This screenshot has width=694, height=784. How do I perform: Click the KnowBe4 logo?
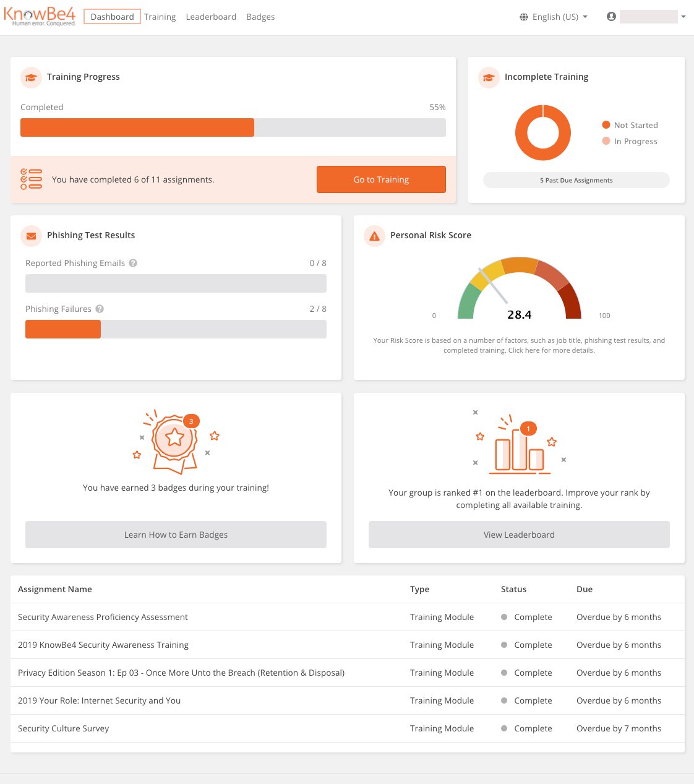click(x=40, y=16)
